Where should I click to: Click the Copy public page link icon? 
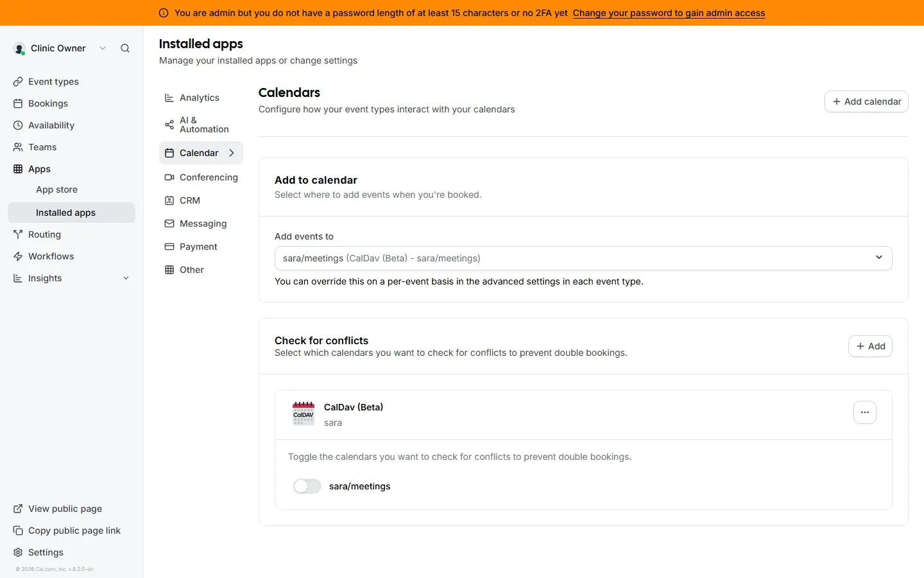point(18,530)
